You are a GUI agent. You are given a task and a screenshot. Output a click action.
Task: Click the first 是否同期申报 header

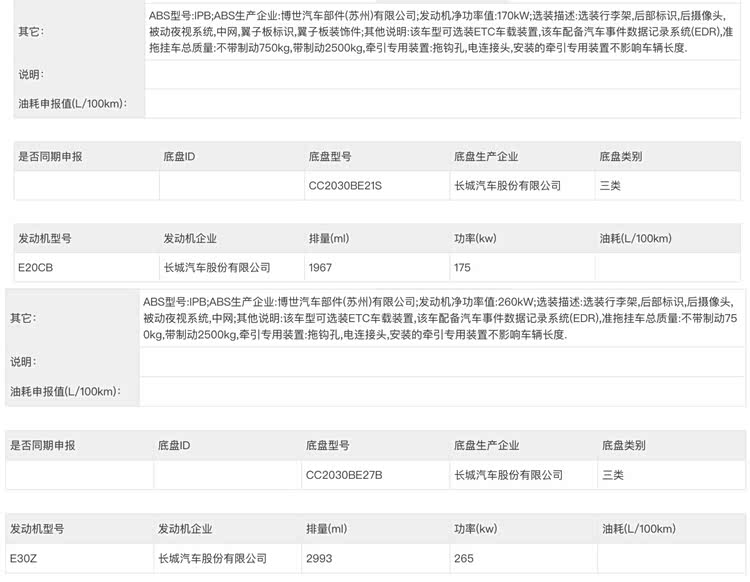pyautogui.click(x=50, y=156)
